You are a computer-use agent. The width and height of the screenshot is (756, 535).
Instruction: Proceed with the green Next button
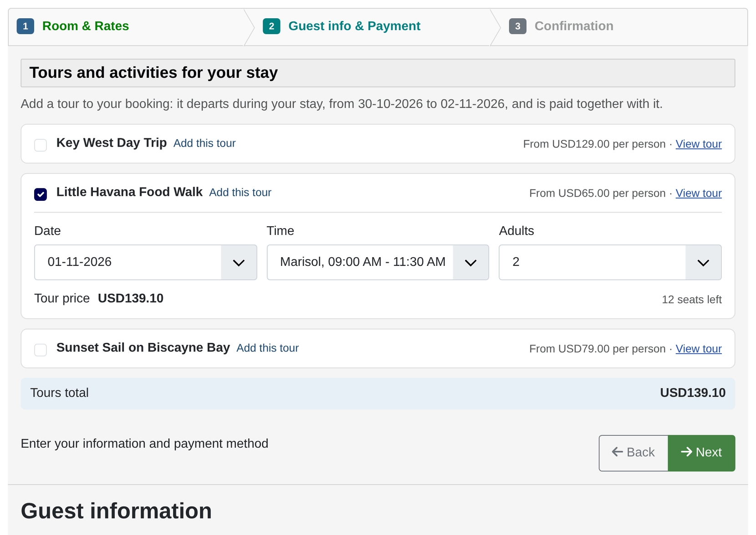(701, 453)
